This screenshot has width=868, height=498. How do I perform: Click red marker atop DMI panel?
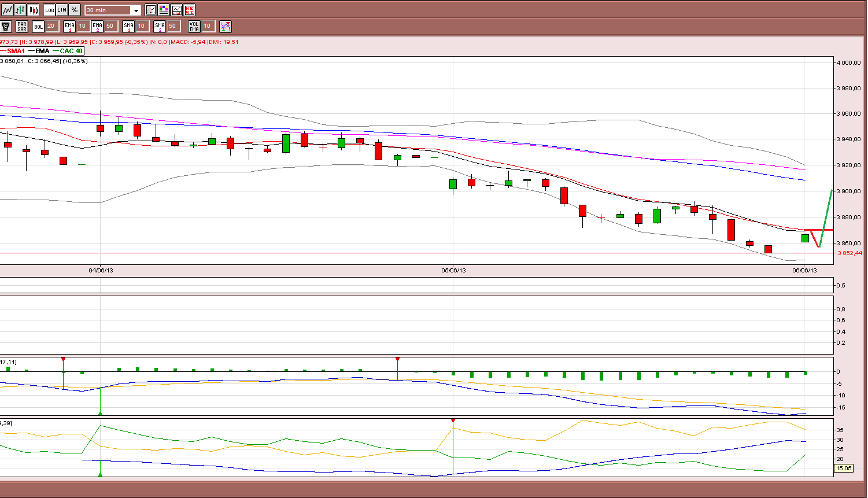coord(453,420)
